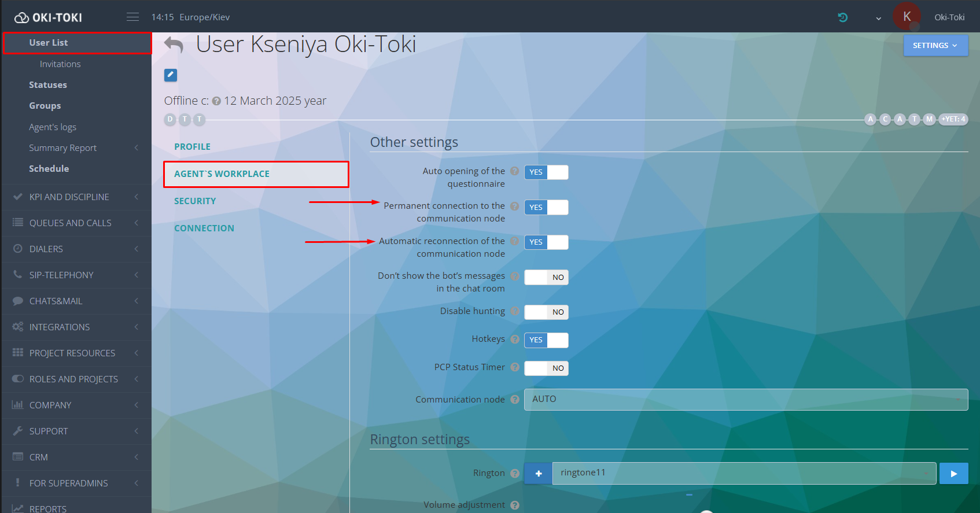Toggle the sidebar with the hamburger icon
Viewport: 980px width, 513px height.
[133, 17]
